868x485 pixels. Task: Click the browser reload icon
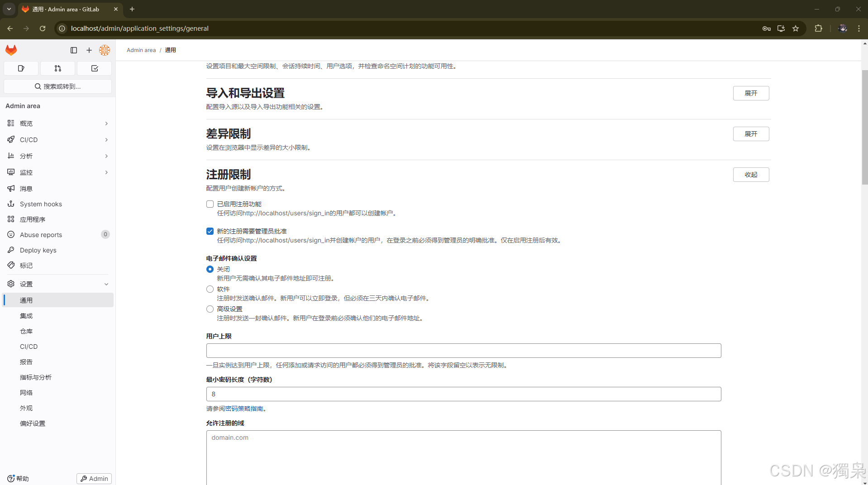43,28
